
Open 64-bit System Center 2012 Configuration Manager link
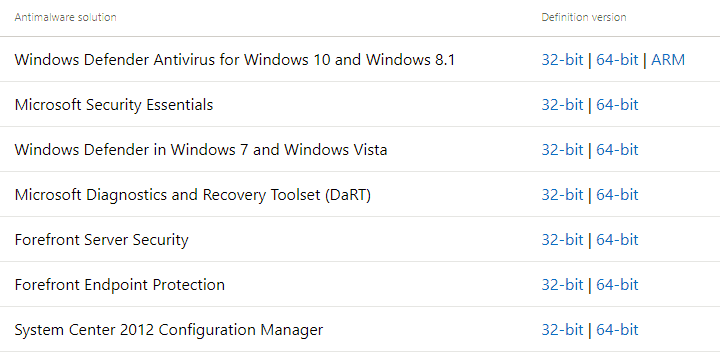coord(617,330)
